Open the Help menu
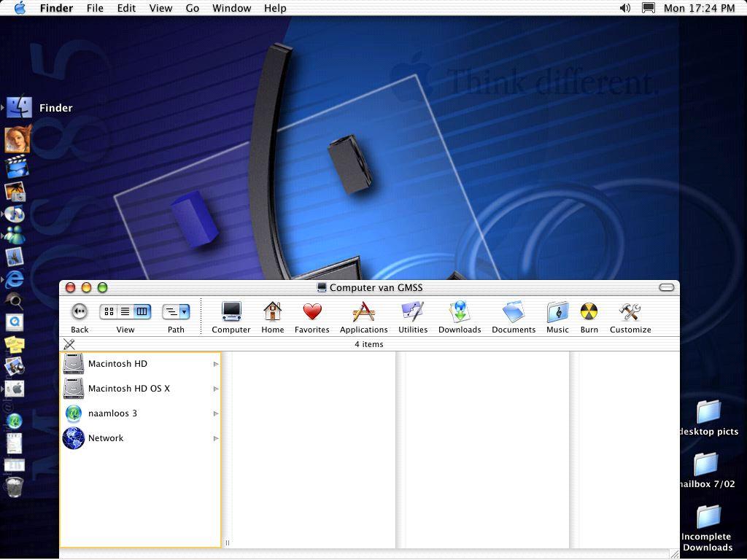Image resolution: width=747 pixels, height=560 pixels. [275, 8]
